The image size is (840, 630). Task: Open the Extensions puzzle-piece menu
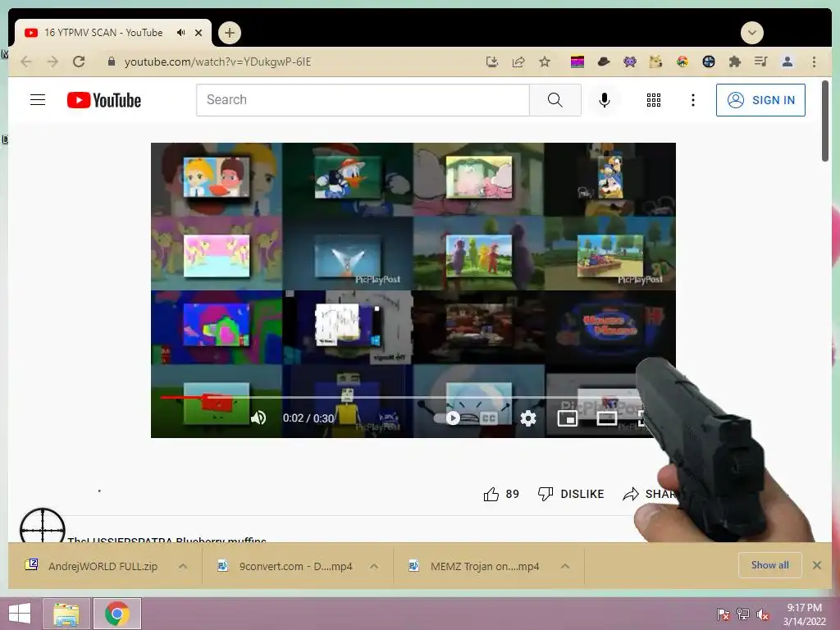pyautogui.click(x=734, y=62)
